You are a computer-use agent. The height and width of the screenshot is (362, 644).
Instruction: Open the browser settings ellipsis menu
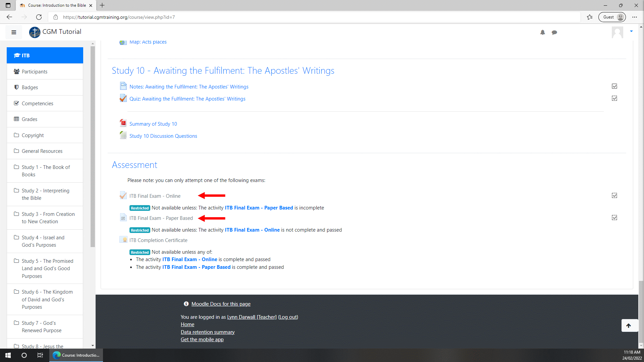pos(635,17)
